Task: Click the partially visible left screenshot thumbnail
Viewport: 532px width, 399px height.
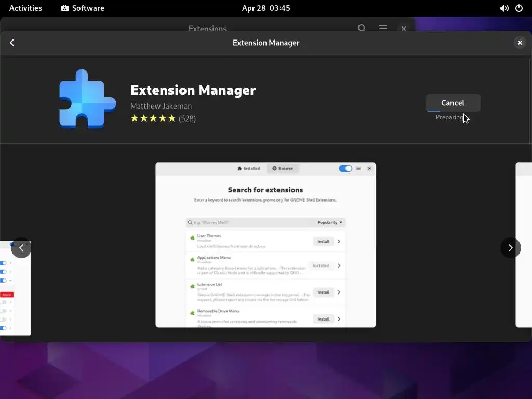Action: point(15,288)
